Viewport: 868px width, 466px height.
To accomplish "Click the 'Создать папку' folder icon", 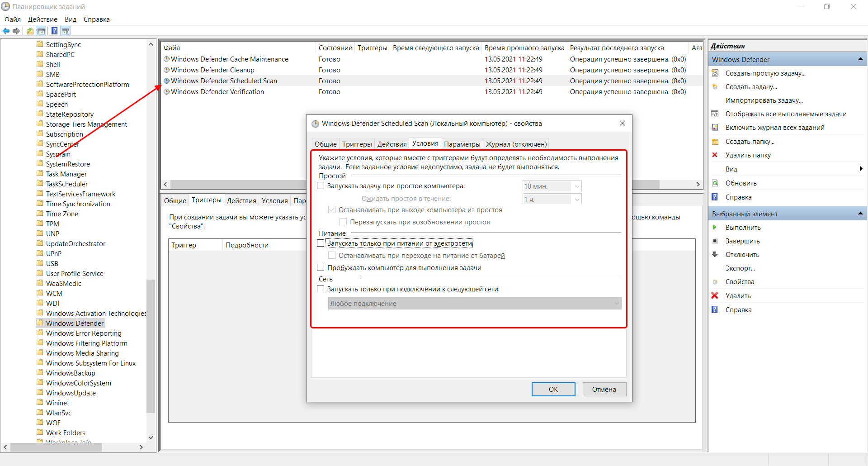I will click(x=715, y=142).
